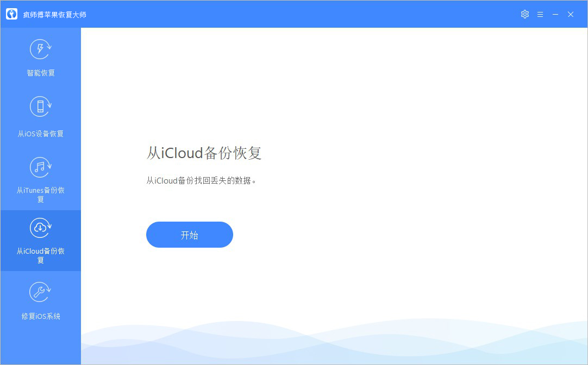Select the 从iOS设备恢复 phone icon
588x365 pixels.
(41, 106)
